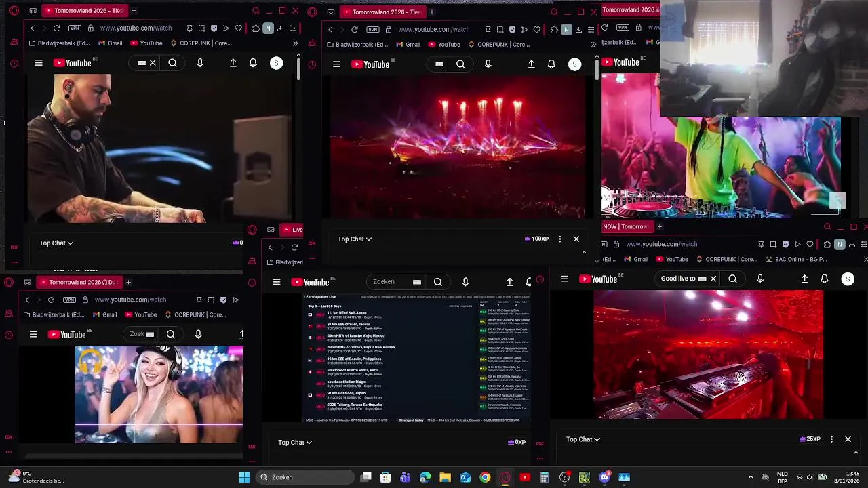Viewport: 868px width, 488px height.
Task: Close the chat panel showing 100XP
Action: click(x=576, y=239)
